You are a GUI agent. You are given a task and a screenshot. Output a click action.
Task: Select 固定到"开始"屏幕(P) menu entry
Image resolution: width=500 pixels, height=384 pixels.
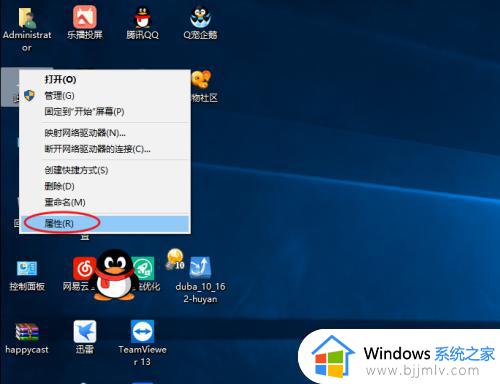[105, 112]
